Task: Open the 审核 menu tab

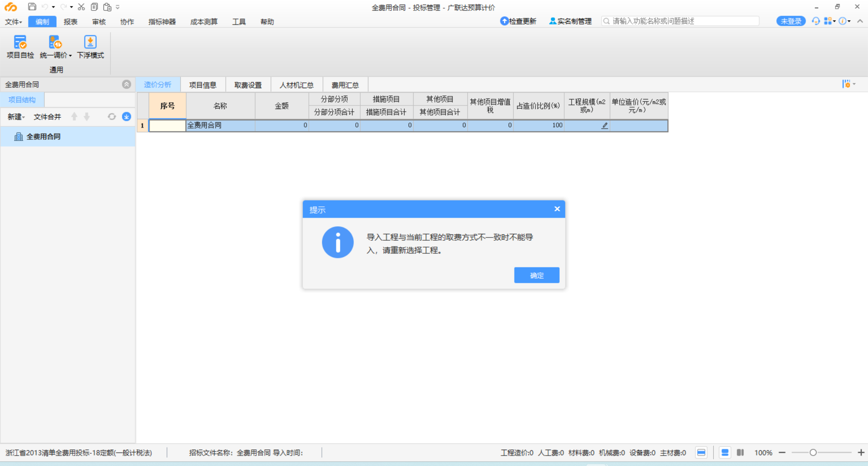Action: pyautogui.click(x=99, y=22)
